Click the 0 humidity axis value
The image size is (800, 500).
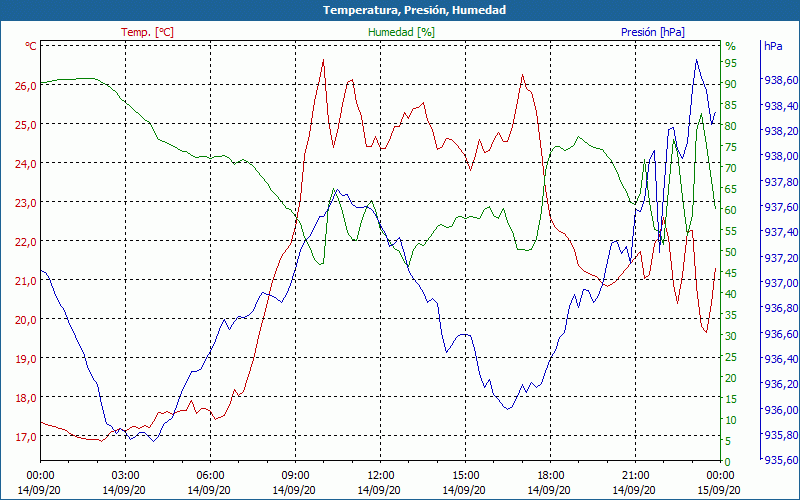727,462
